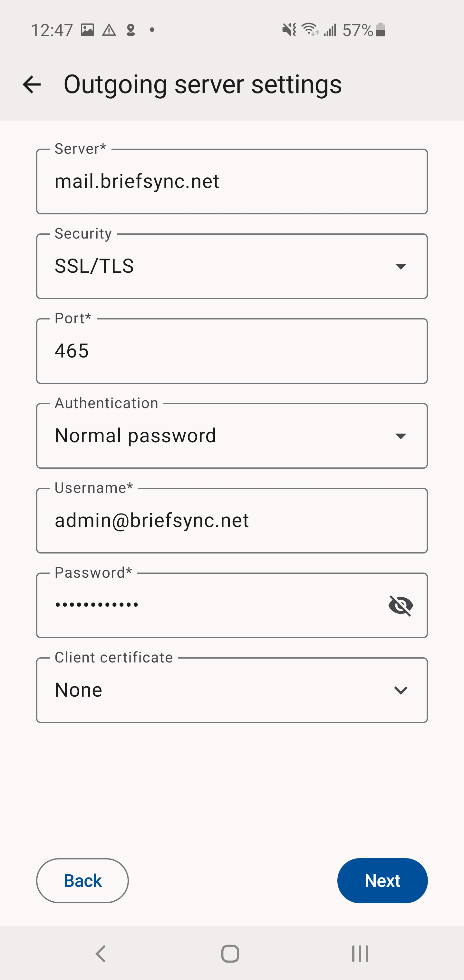Tap the warning triangle status icon
Viewport: 464px width, 980px height.
109,30
